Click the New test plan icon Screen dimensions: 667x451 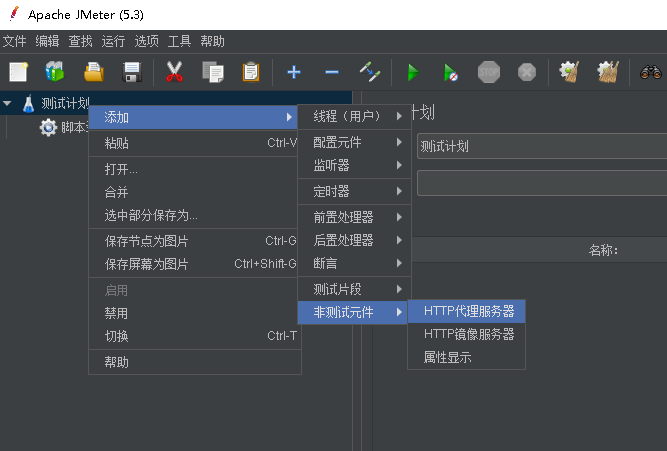point(18,72)
